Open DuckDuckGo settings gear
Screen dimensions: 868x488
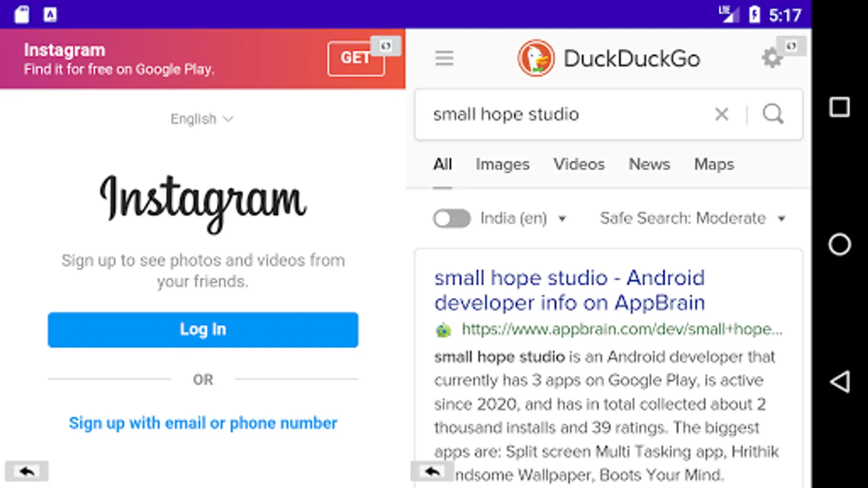coord(771,58)
